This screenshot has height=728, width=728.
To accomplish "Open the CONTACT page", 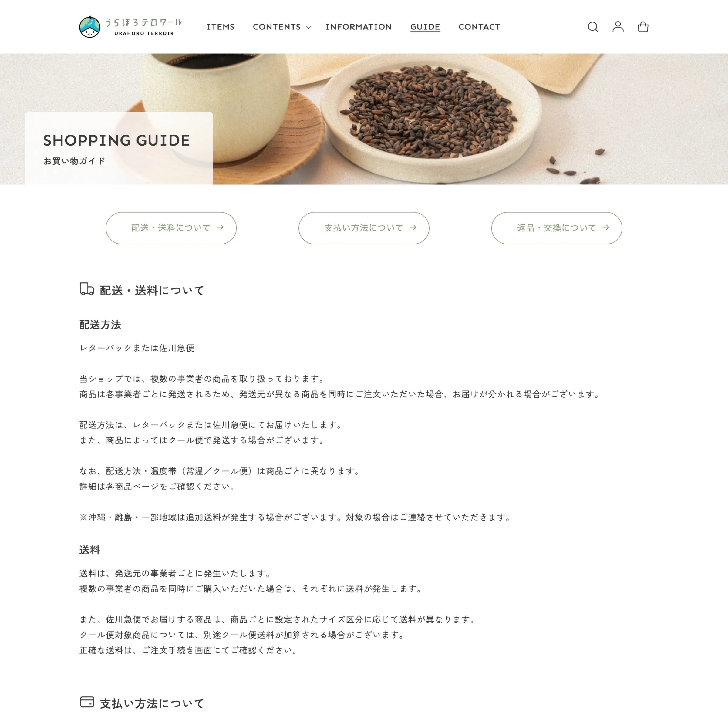I will click(x=479, y=27).
